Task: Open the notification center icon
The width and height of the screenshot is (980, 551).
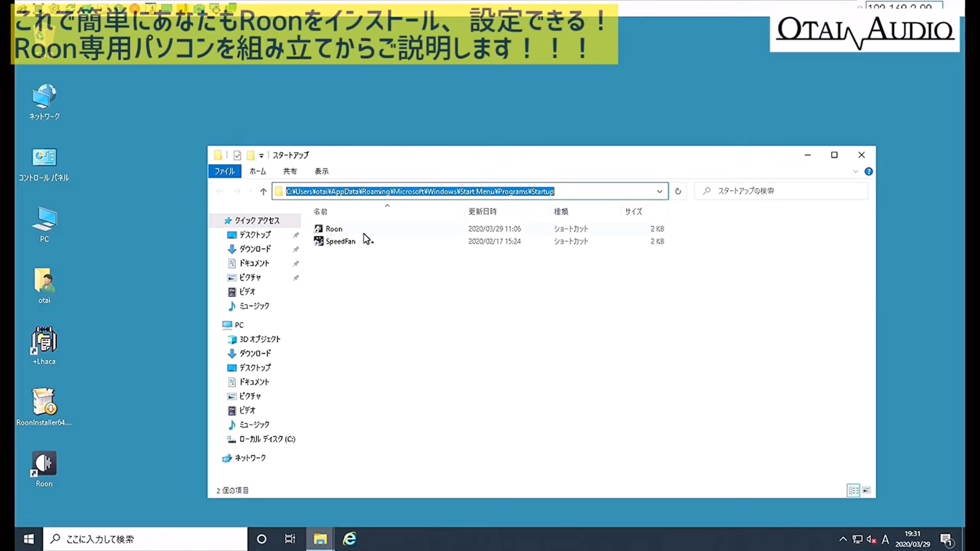Action: [x=947, y=539]
